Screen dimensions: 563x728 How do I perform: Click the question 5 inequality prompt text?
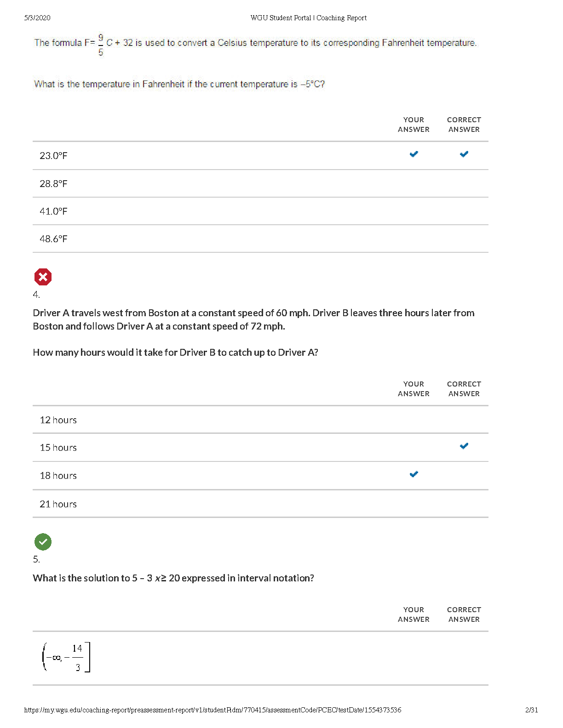173,578
